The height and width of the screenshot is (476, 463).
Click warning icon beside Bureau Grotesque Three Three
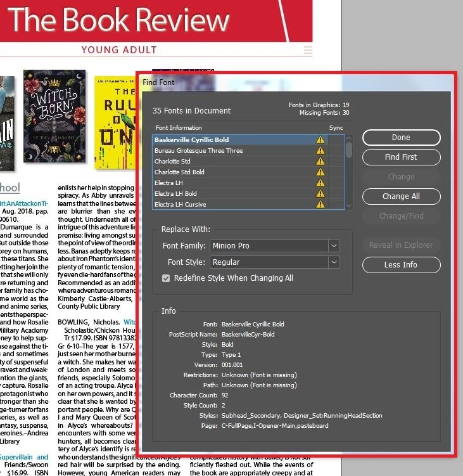pyautogui.click(x=320, y=151)
